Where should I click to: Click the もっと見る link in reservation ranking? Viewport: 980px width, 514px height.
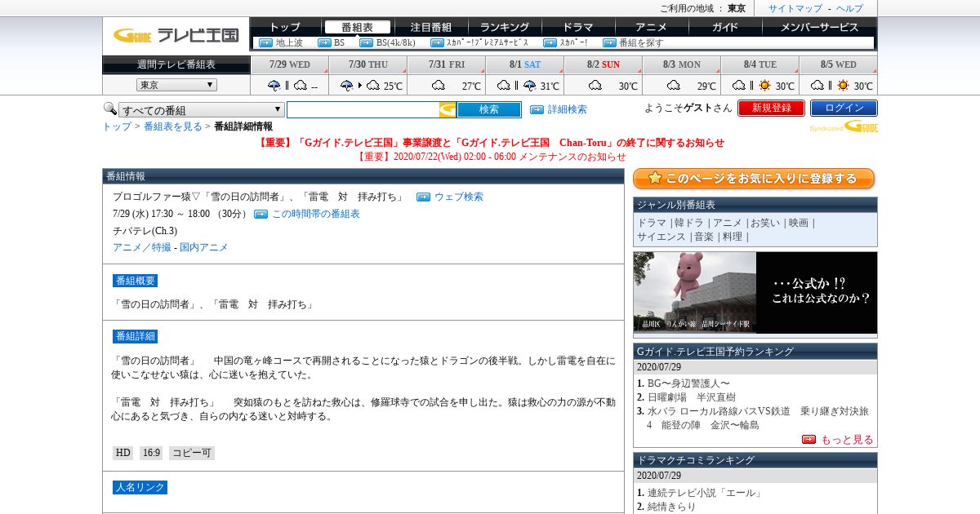847,439
